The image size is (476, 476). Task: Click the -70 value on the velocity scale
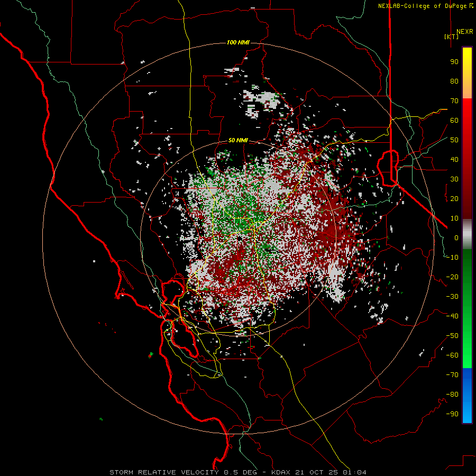coord(452,375)
